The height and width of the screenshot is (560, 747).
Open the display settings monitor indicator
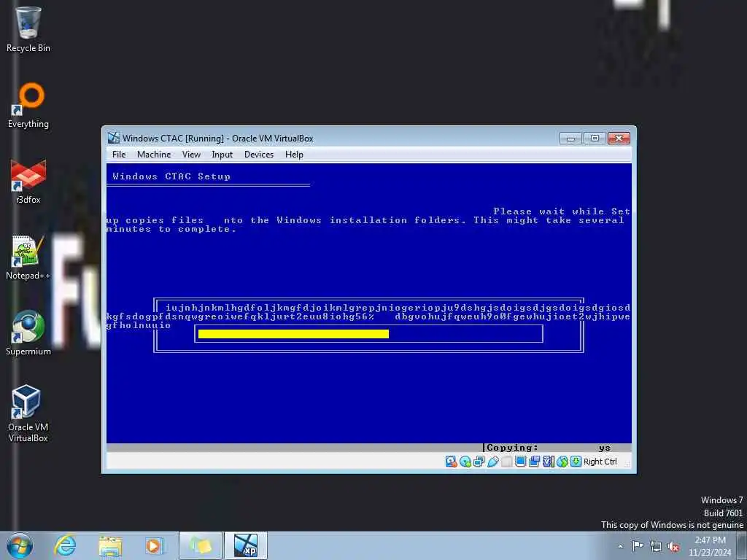pyautogui.click(x=520, y=462)
